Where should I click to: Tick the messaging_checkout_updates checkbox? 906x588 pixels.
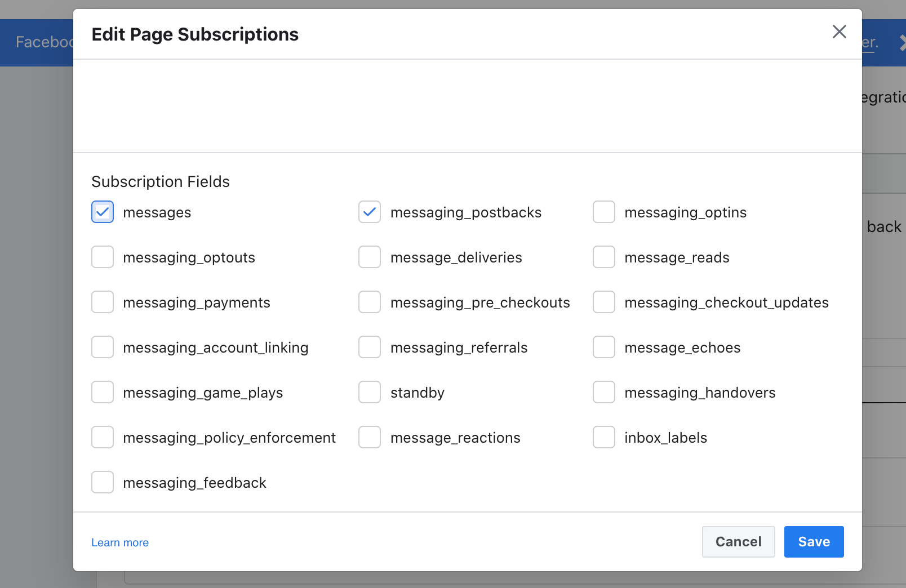[x=603, y=302]
